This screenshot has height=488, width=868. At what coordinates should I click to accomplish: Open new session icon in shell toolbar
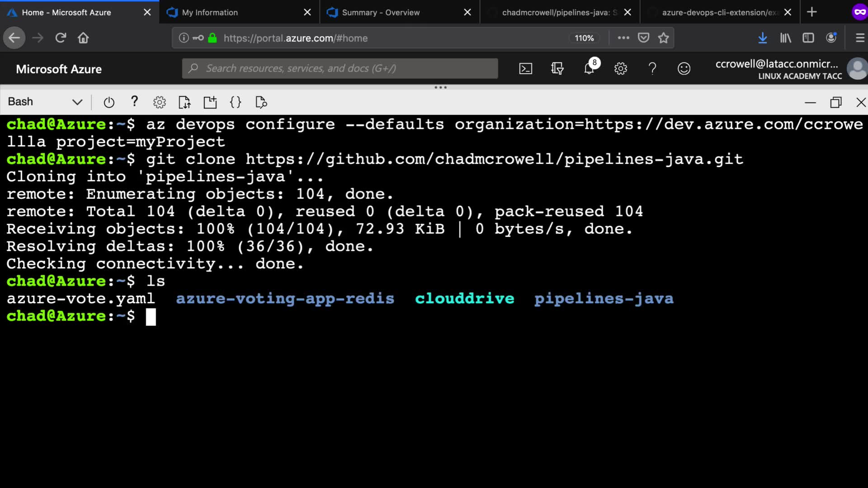click(210, 102)
